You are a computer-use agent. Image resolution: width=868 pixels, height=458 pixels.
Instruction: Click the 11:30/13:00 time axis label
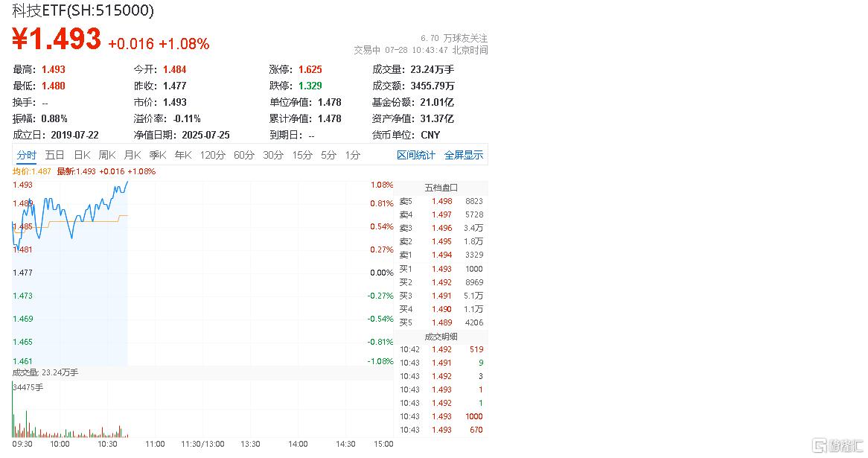(x=202, y=444)
